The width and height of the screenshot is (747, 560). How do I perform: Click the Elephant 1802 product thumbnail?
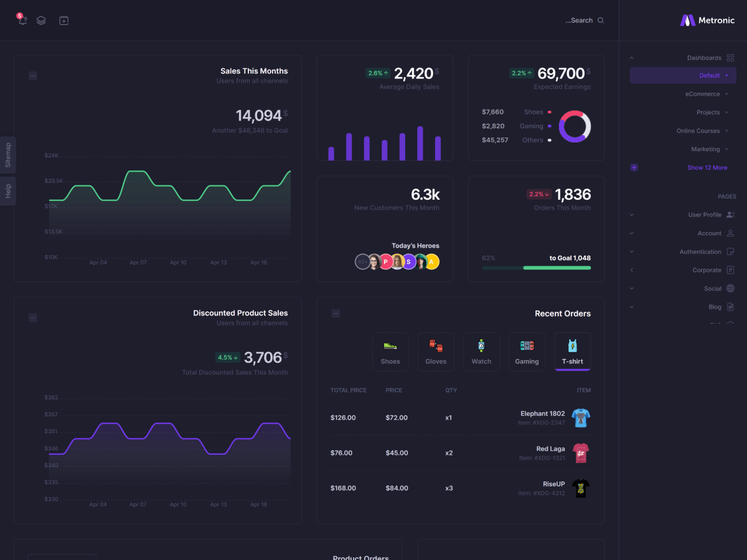click(580, 418)
